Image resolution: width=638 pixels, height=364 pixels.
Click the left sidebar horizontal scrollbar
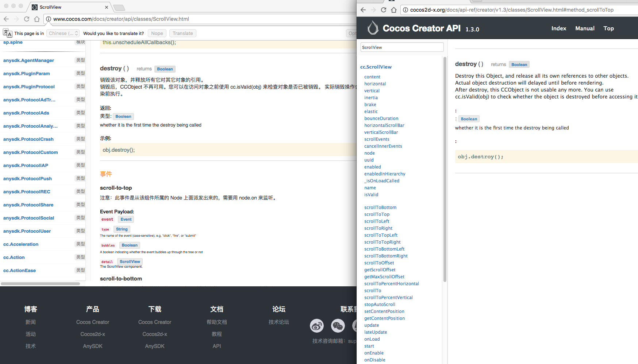click(x=40, y=283)
